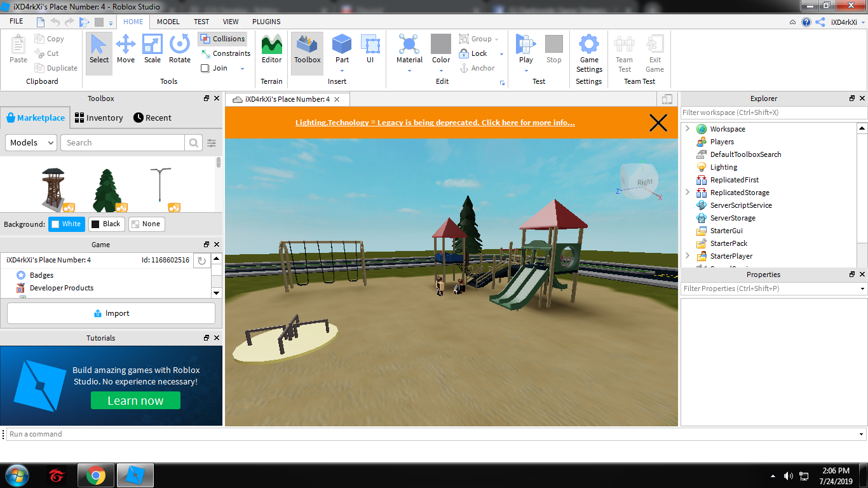868x488 pixels.
Task: Open the Models category dropdown
Action: pyautogui.click(x=31, y=143)
